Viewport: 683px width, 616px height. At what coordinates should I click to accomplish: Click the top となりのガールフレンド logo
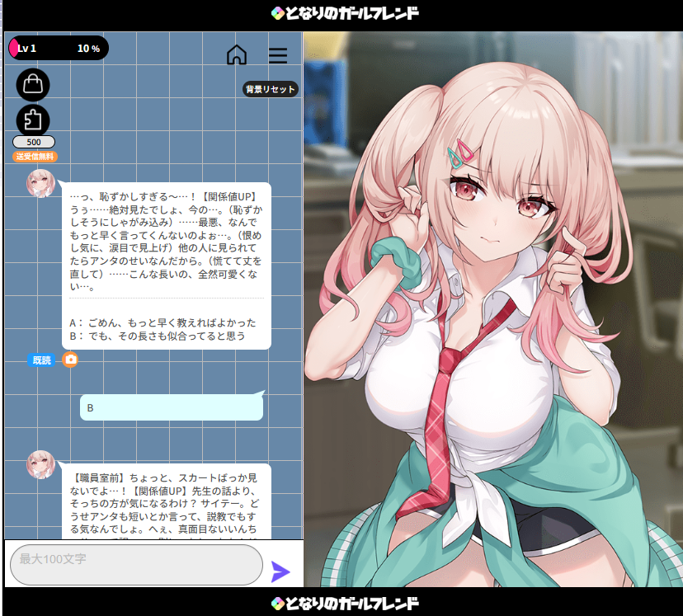[345, 13]
